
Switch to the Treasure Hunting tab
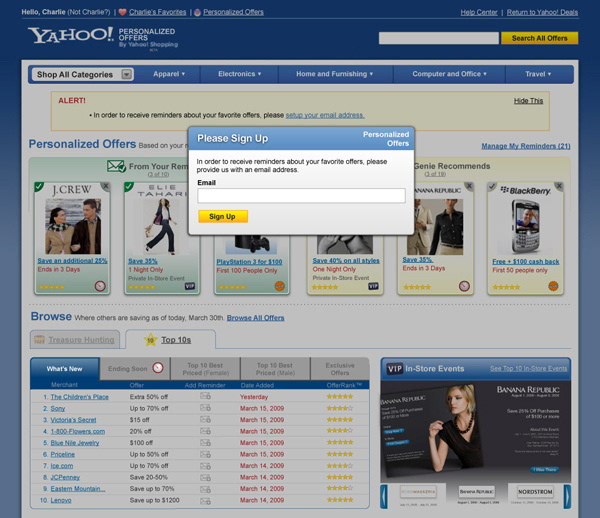click(75, 339)
